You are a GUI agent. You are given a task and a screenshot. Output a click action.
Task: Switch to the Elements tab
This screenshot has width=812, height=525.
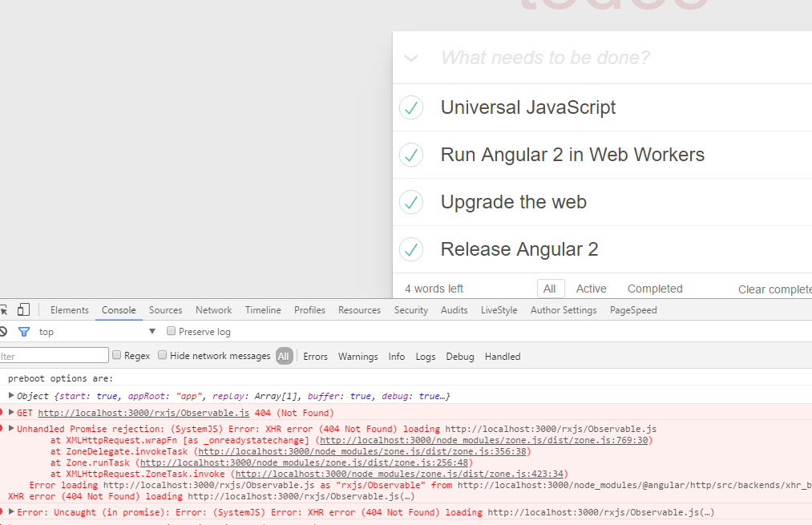[x=70, y=310]
